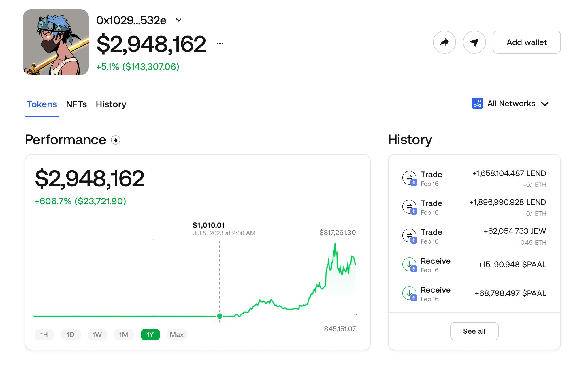Open the All Networks dropdown
The height and width of the screenshot is (367, 588).
coord(544,104)
